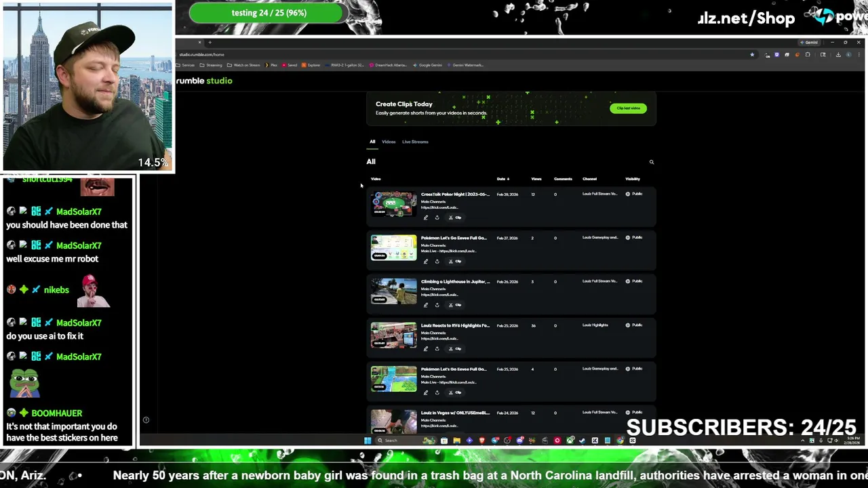Click the Gemini button in browser title bar
The image size is (868, 488).
[810, 42]
